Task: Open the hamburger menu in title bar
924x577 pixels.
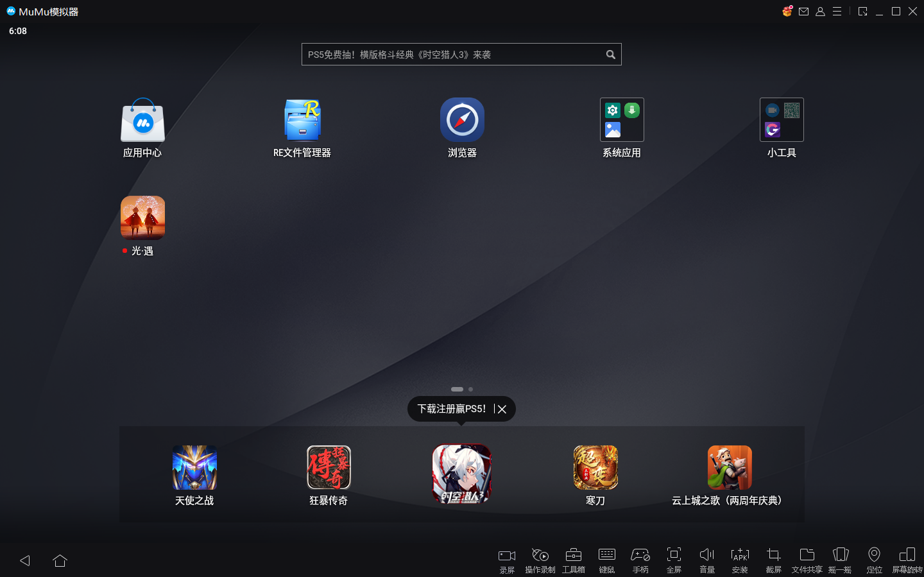Action: 837,12
